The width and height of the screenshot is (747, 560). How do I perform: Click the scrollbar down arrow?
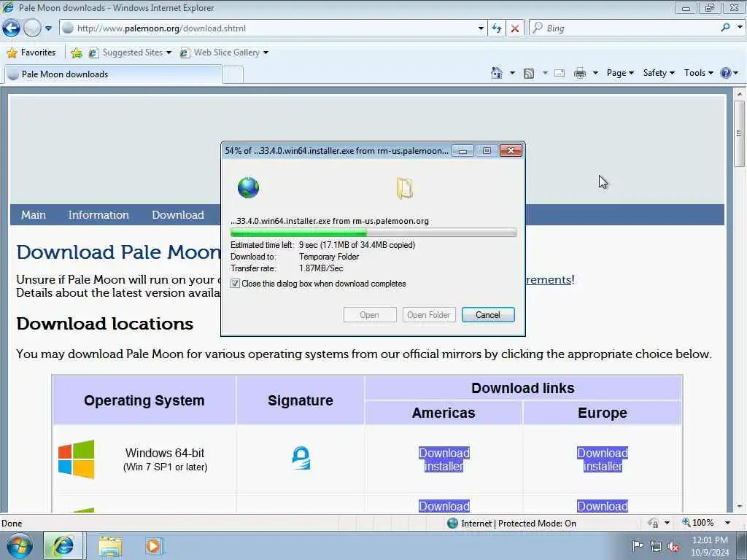[739, 507]
